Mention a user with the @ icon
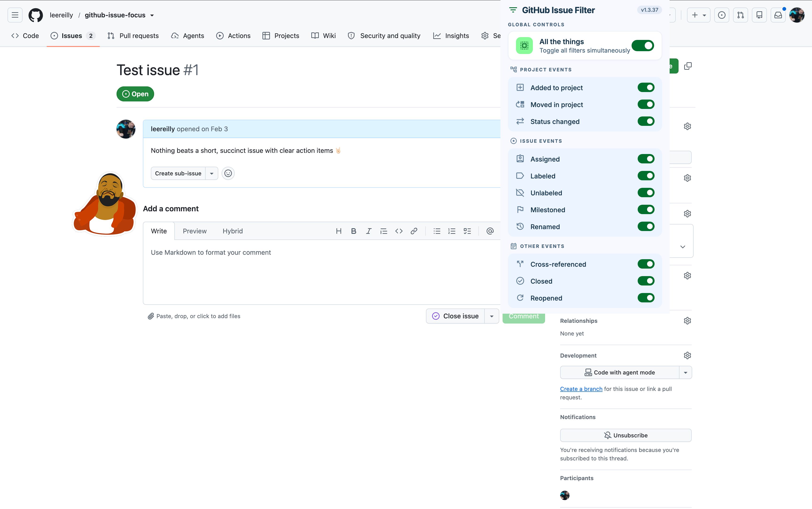Screen dimensions: 812x509 pos(490,231)
